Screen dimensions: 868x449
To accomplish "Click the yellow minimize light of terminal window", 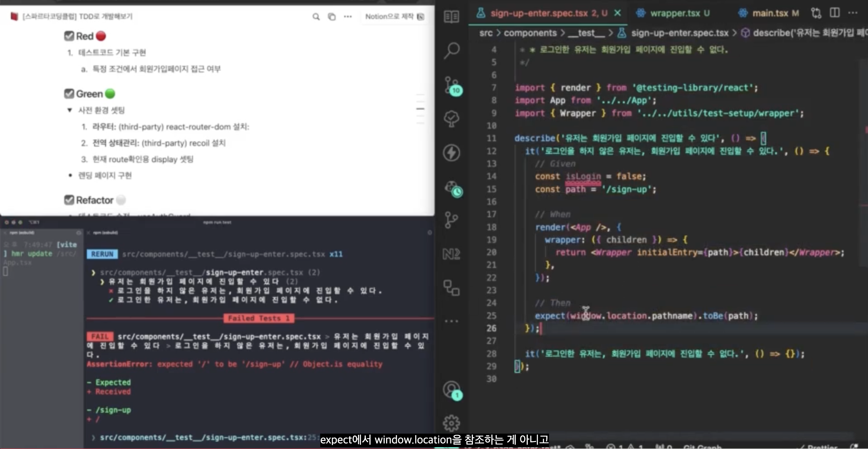I will 14,222.
